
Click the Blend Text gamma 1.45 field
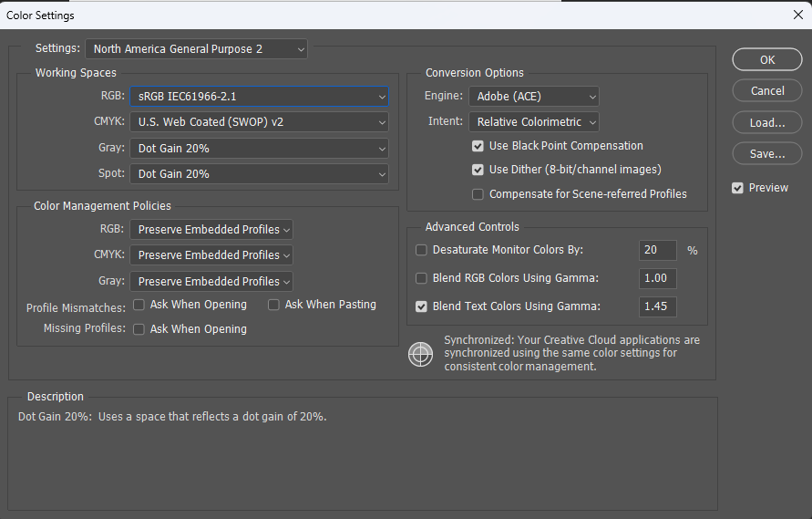coord(658,306)
